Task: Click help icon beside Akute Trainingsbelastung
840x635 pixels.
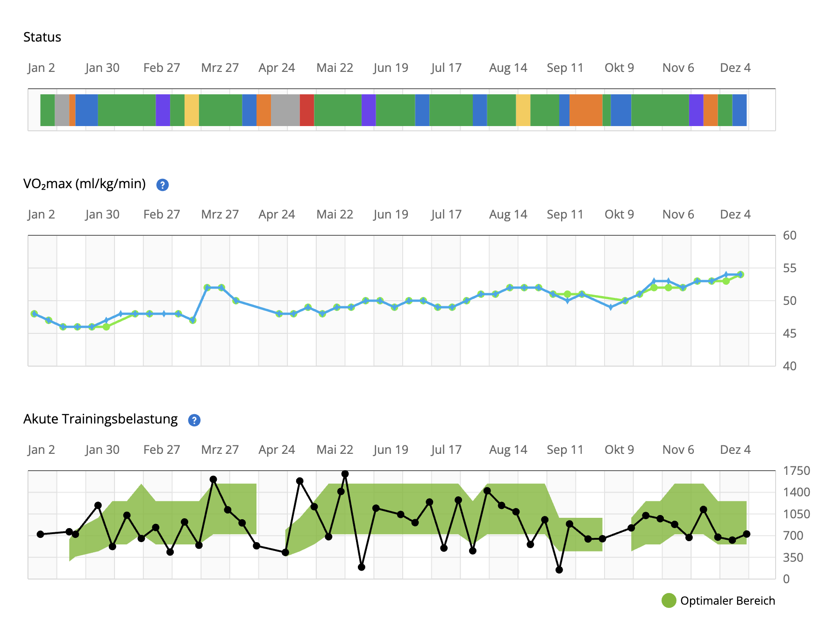Action: 194,420
